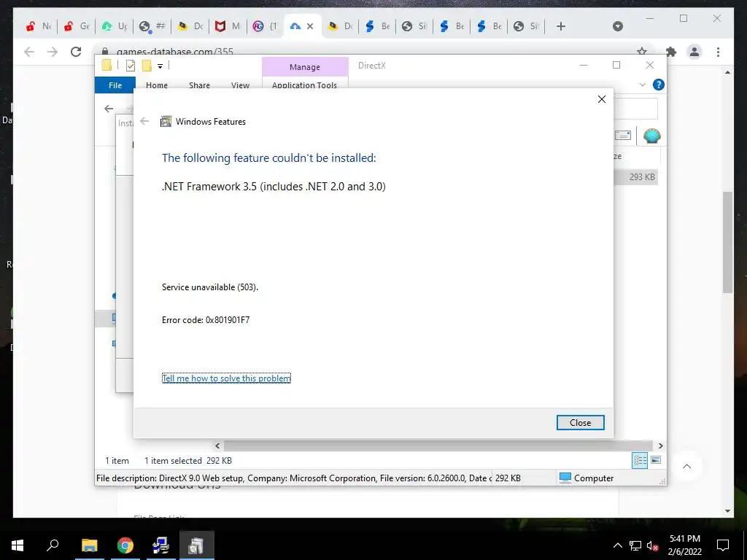Switch to the '(1' Chrome tab

266,26
